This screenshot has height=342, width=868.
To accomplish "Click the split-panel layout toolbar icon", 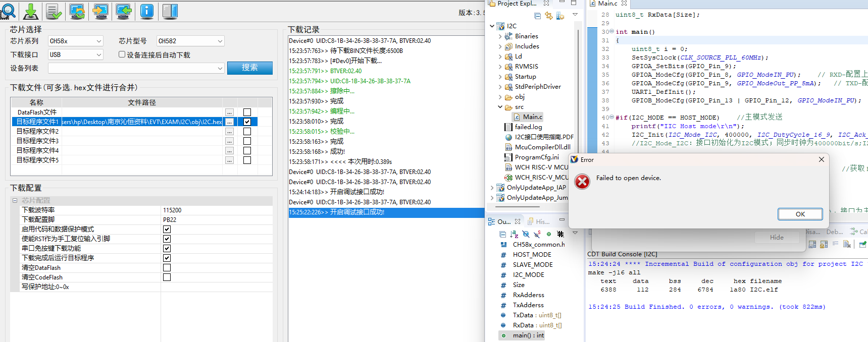I will tap(170, 11).
